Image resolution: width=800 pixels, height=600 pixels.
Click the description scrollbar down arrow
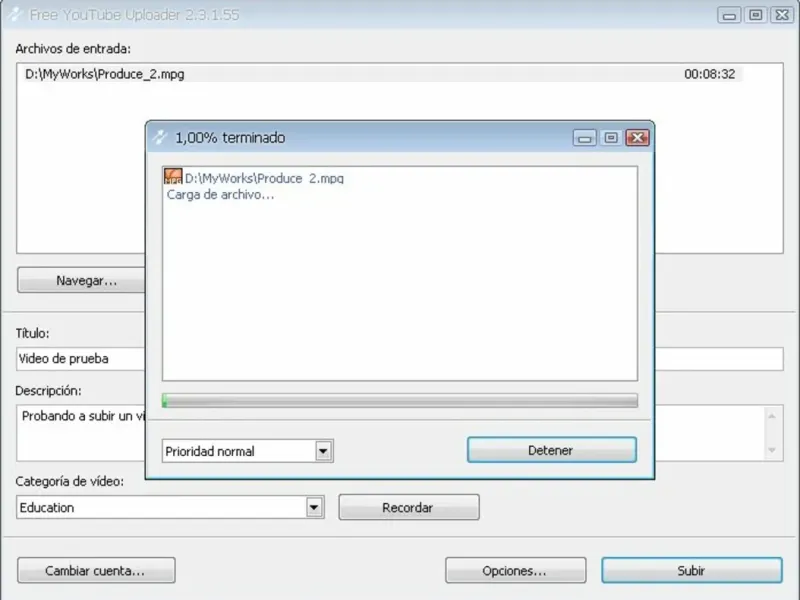[x=772, y=450]
